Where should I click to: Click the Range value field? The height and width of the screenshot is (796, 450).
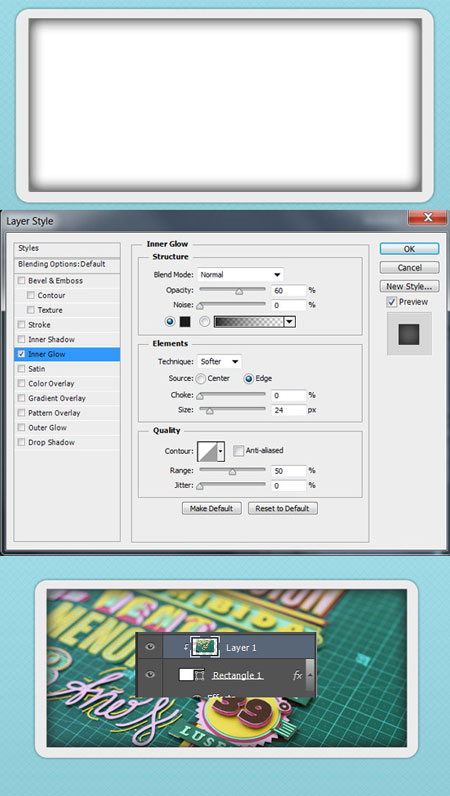pyautogui.click(x=288, y=471)
